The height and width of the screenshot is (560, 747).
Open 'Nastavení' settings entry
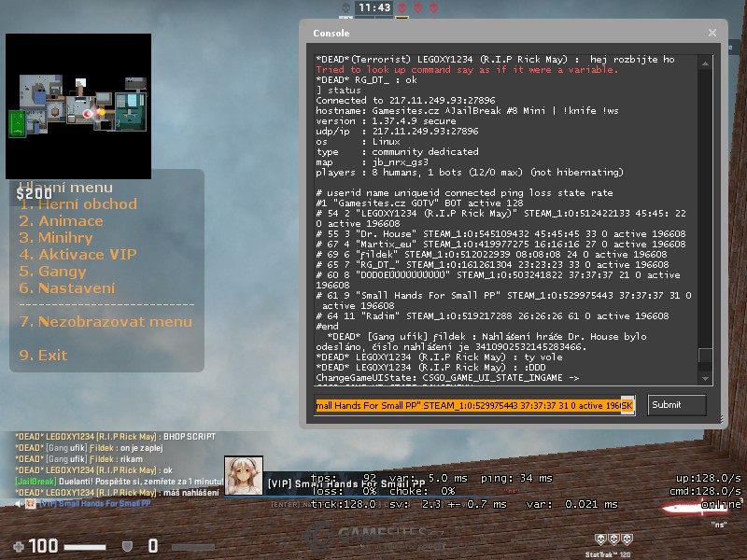pos(67,288)
